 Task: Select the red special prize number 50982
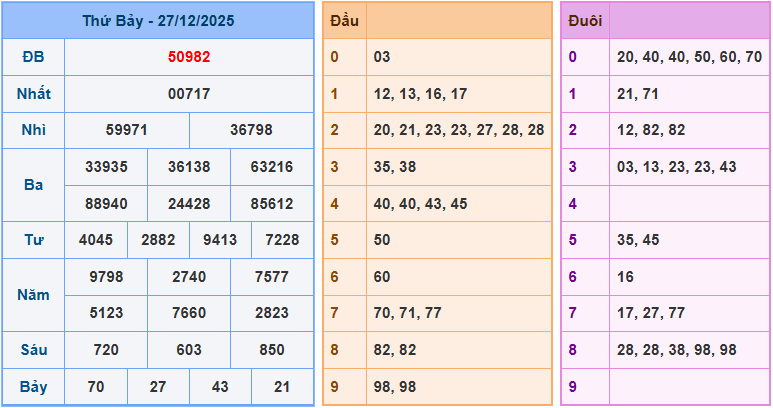tap(189, 57)
